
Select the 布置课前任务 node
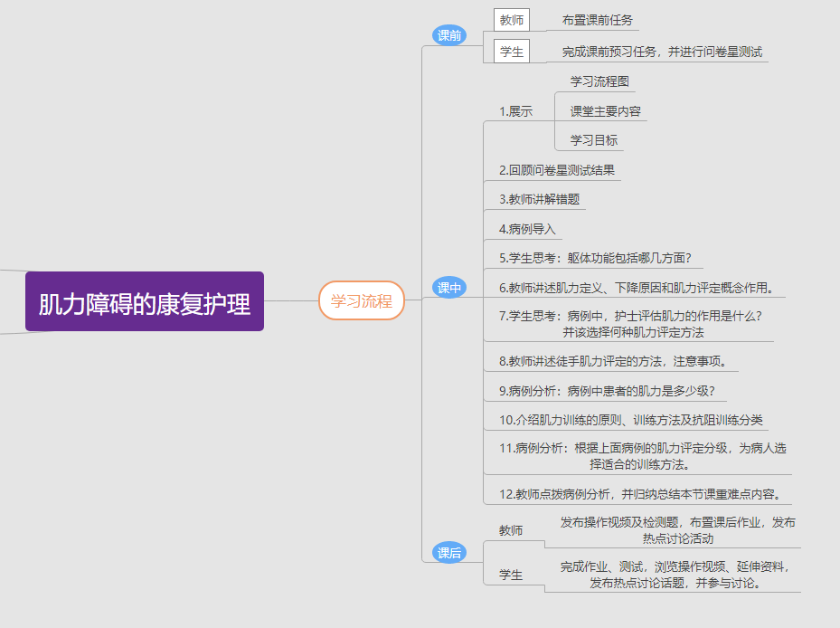point(598,21)
